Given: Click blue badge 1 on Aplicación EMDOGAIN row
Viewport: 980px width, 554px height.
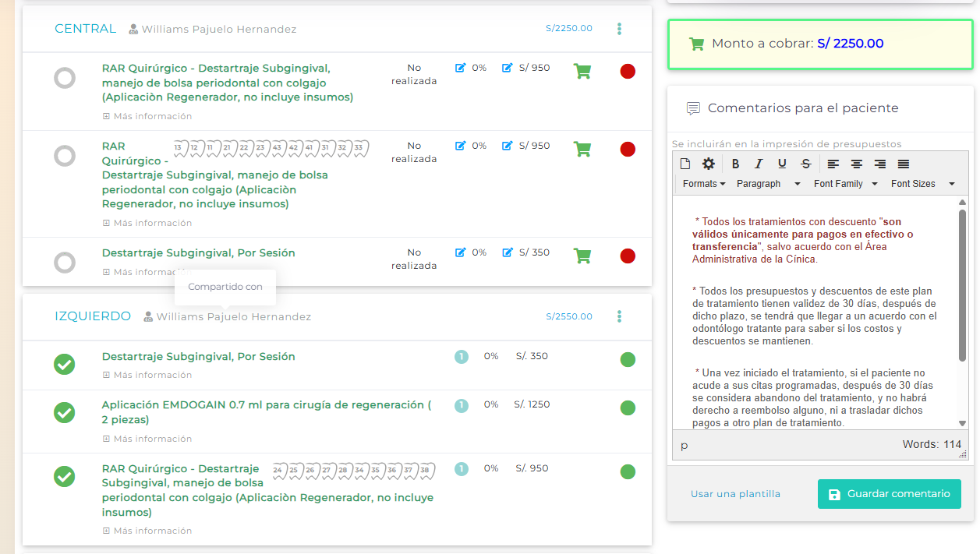Looking at the screenshot, I should coord(462,405).
